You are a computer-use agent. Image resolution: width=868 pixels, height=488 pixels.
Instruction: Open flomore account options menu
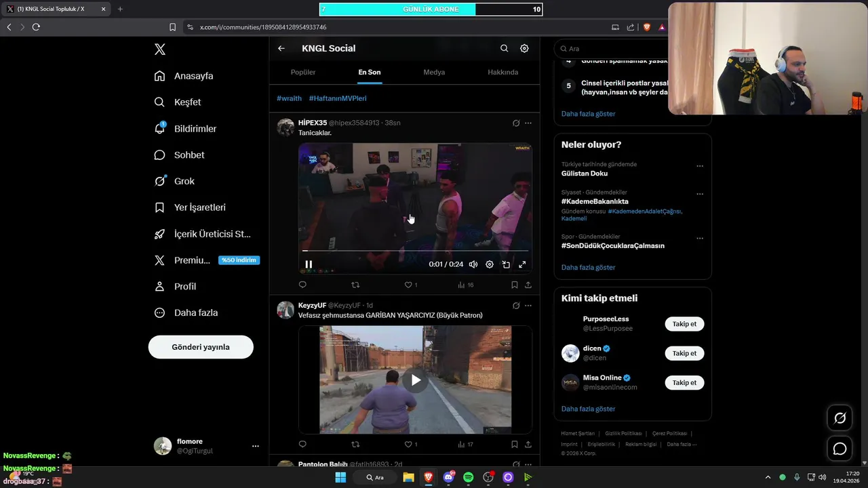(x=255, y=446)
